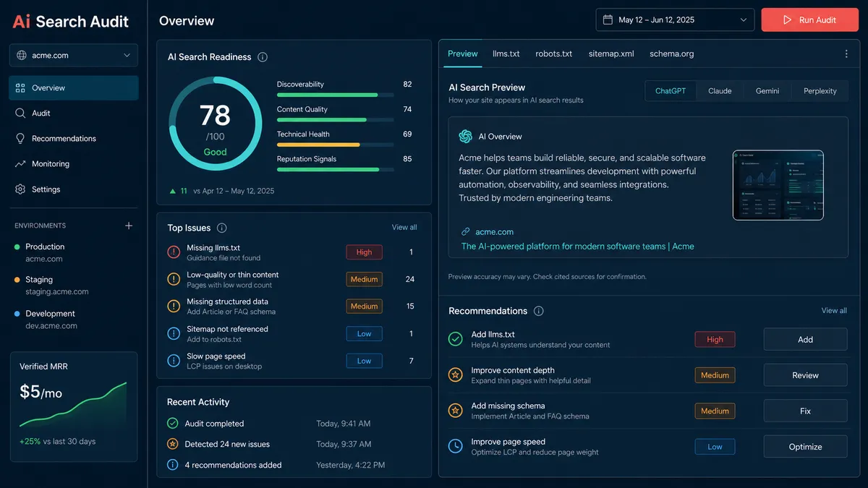Click the blue icon for Slow page speed

click(174, 360)
